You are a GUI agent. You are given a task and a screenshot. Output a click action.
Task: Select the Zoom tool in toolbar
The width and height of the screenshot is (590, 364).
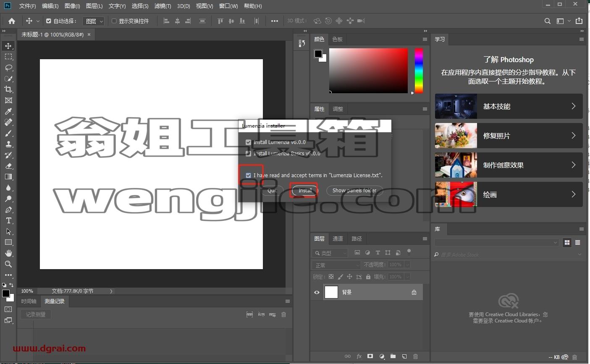[8, 264]
